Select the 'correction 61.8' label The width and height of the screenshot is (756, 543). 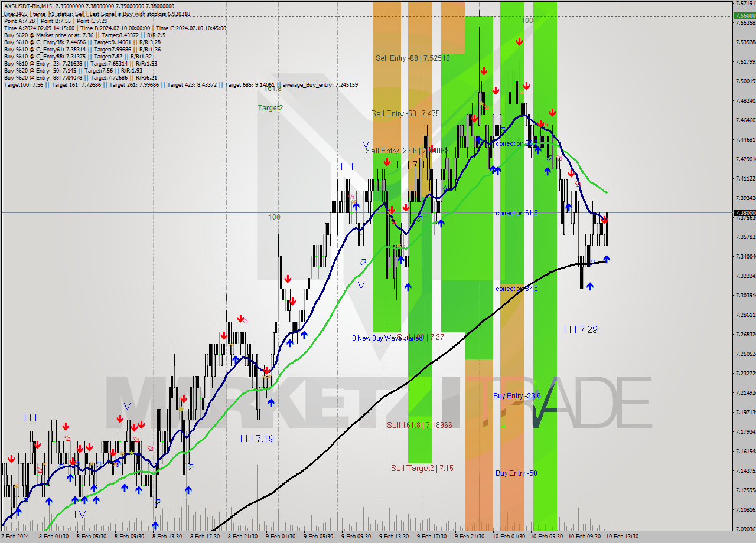[x=517, y=213]
